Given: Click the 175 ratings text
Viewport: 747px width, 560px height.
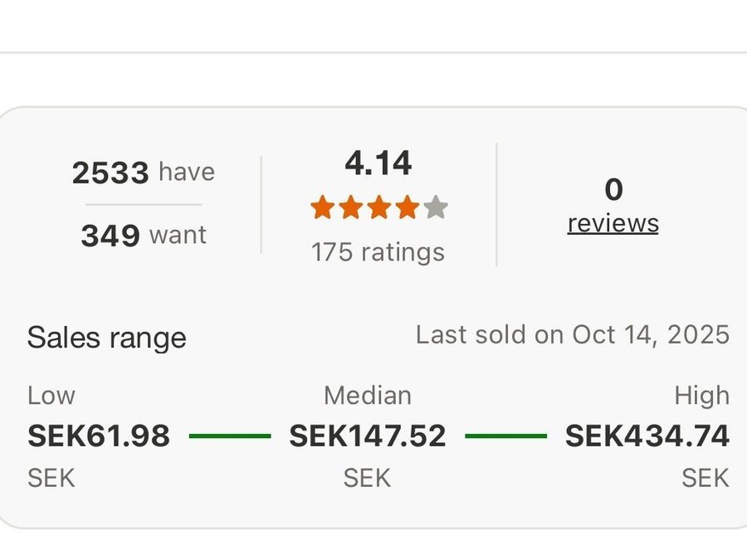Looking at the screenshot, I should (378, 252).
